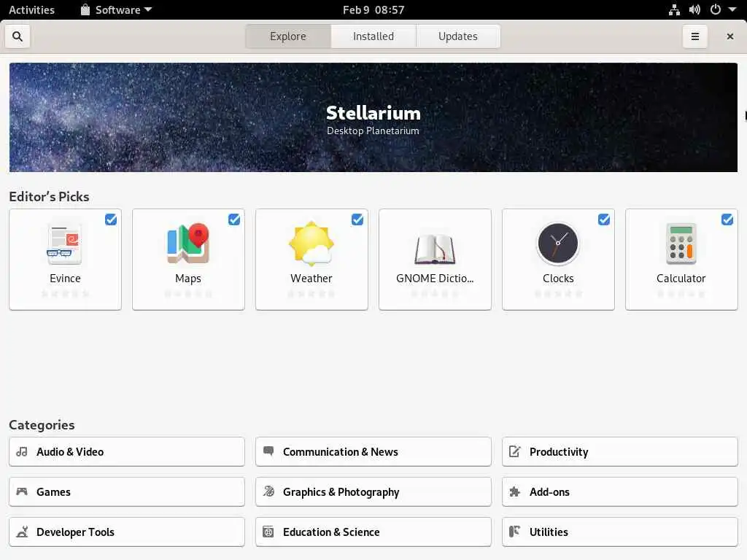Open the hamburger menu button
The image size is (747, 560).
[694, 36]
